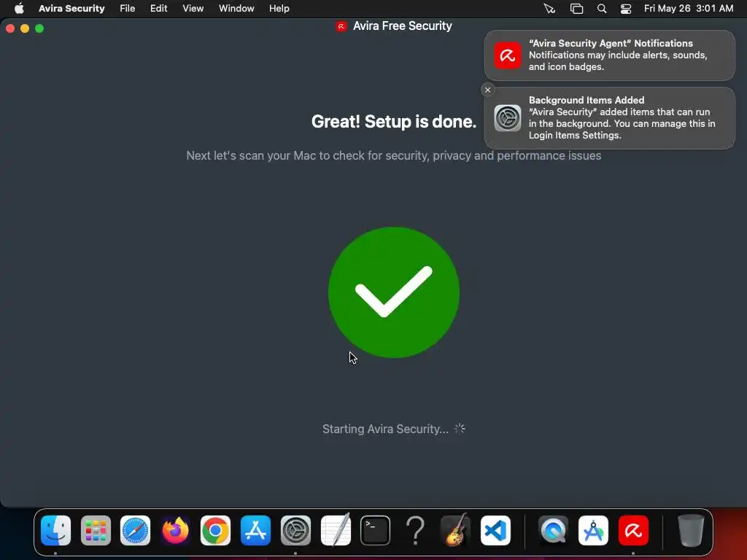The image size is (747, 560).
Task: Minimize the Avira window with yellow button
Action: [25, 28]
